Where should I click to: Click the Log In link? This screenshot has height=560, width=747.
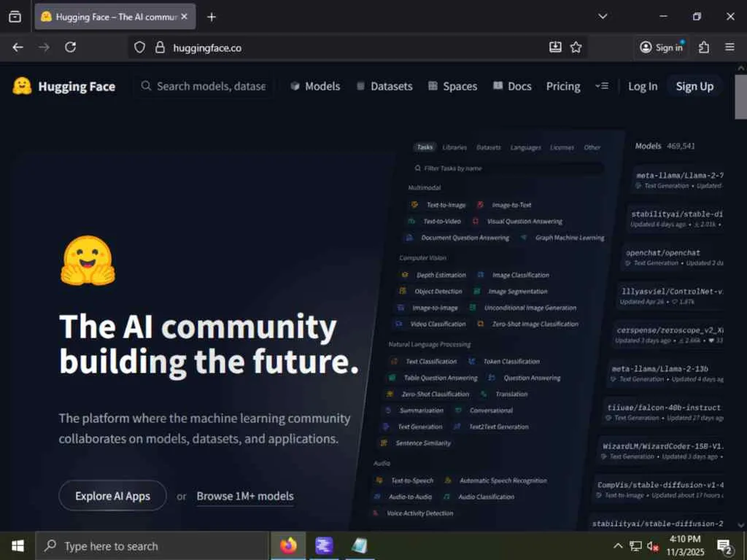click(x=642, y=86)
